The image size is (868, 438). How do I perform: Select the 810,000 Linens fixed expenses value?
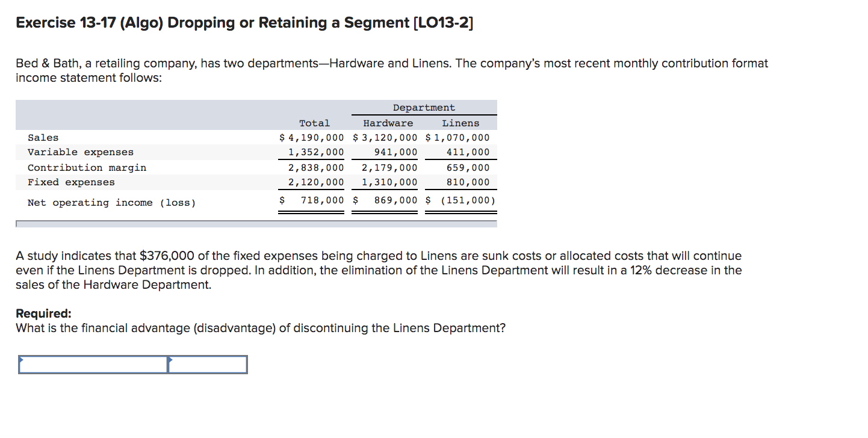[x=468, y=182]
